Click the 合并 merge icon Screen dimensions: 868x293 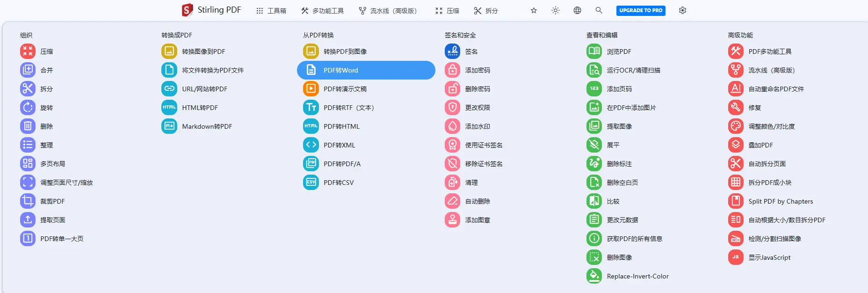point(28,70)
